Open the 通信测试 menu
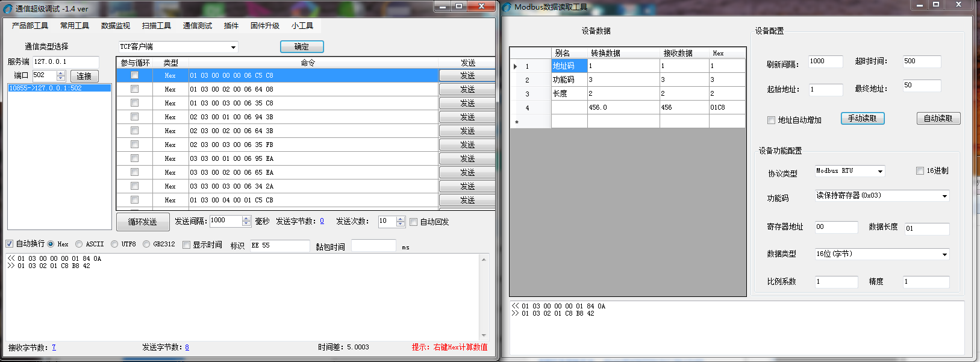This screenshot has height=362, width=980. point(198,26)
